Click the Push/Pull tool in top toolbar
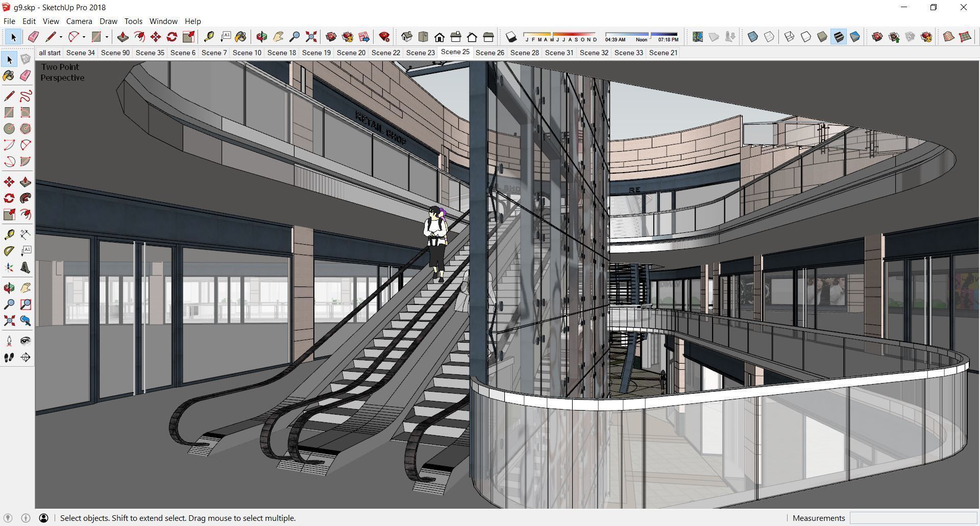 click(123, 37)
